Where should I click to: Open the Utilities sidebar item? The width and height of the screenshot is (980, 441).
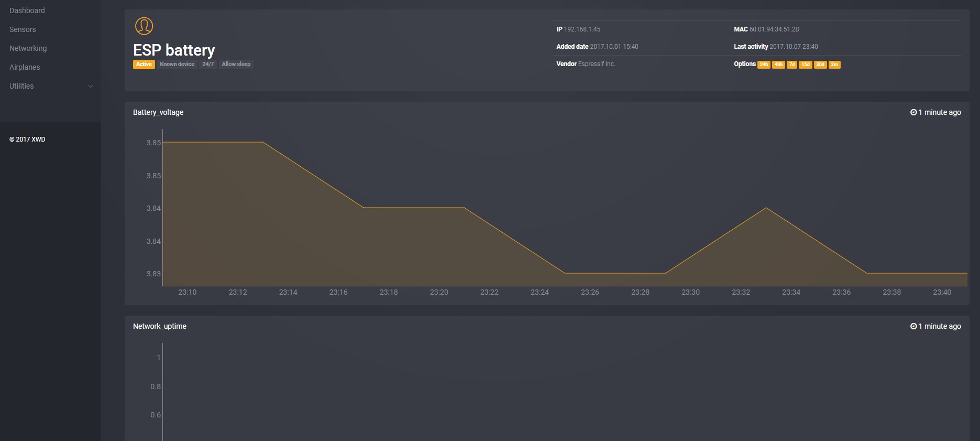click(x=21, y=86)
